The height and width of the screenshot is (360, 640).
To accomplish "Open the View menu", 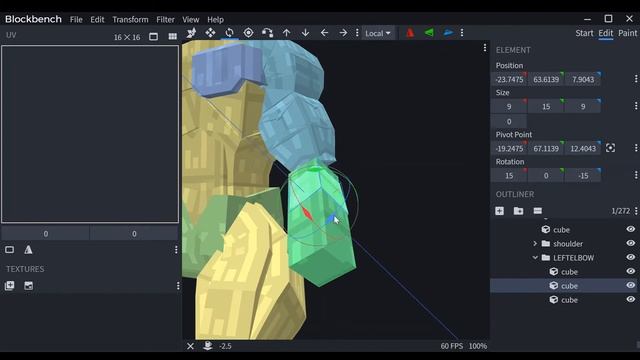I will click(191, 20).
